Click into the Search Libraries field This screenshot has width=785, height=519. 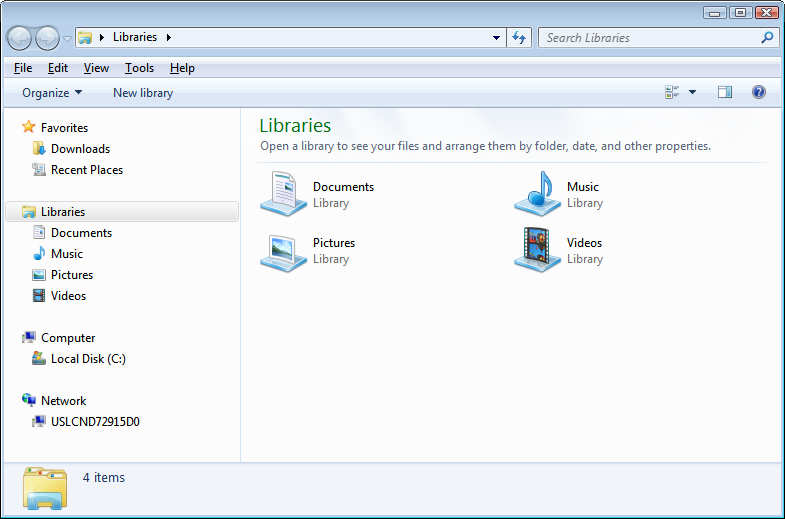pyautogui.click(x=651, y=38)
